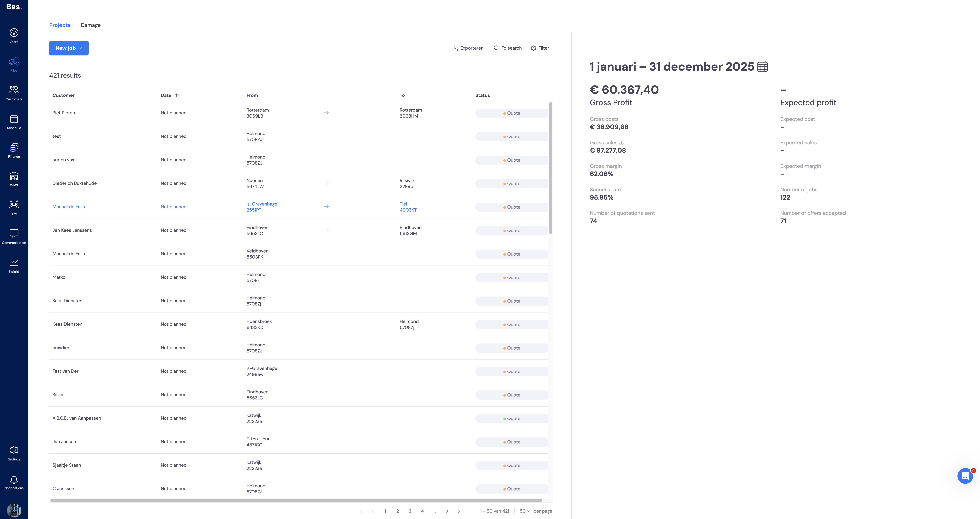Image resolution: width=980 pixels, height=519 pixels.
Task: Open the Filter settings
Action: pos(540,48)
